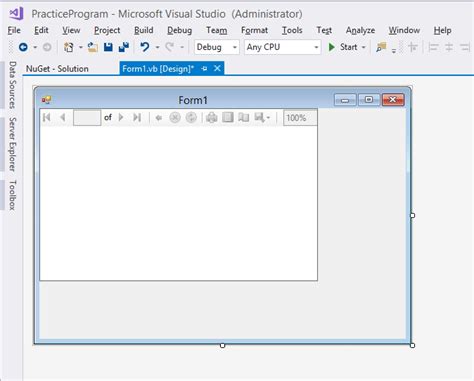
Task: Go to previous page in report viewer
Action: tap(62, 117)
